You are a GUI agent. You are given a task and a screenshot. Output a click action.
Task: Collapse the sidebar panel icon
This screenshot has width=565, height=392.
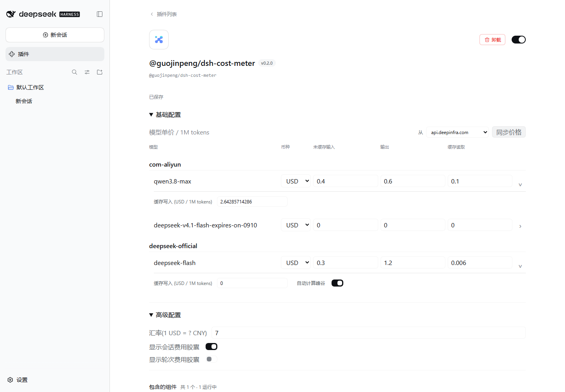(100, 14)
